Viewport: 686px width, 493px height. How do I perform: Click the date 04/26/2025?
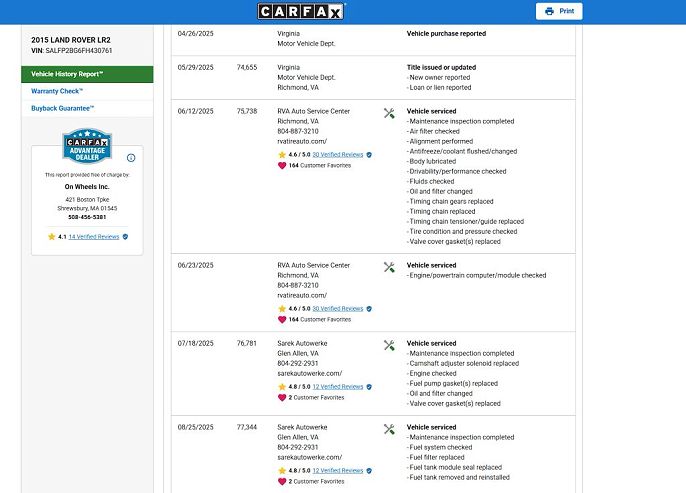[196, 34]
